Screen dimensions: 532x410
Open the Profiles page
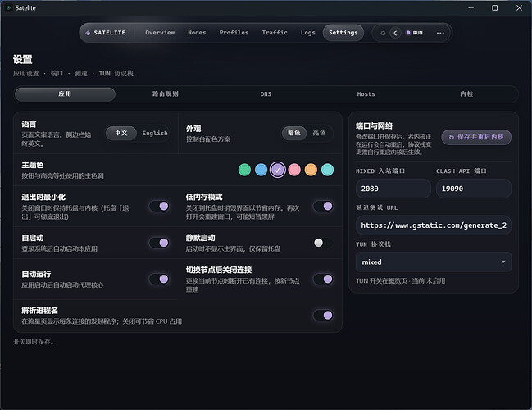[x=234, y=33]
